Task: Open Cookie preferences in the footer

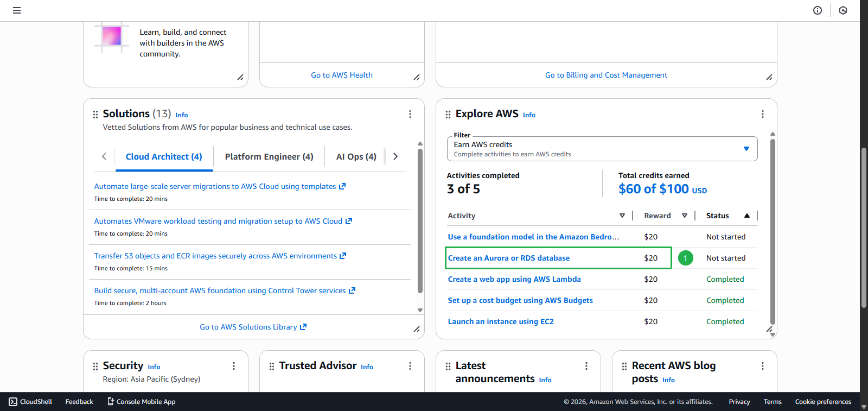Action: point(823,402)
